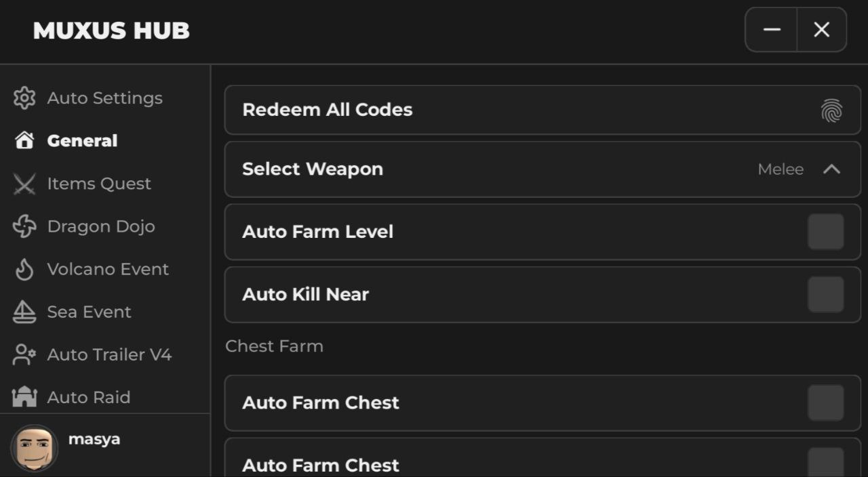Image resolution: width=868 pixels, height=477 pixels.
Task: Click the Dragon Dojo swirl icon
Action: tap(24, 226)
